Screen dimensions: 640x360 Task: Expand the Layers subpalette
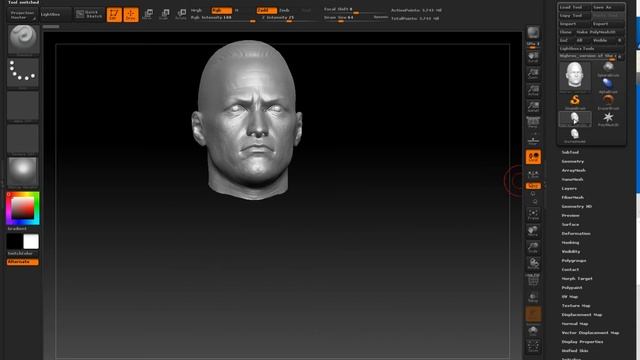click(569, 189)
